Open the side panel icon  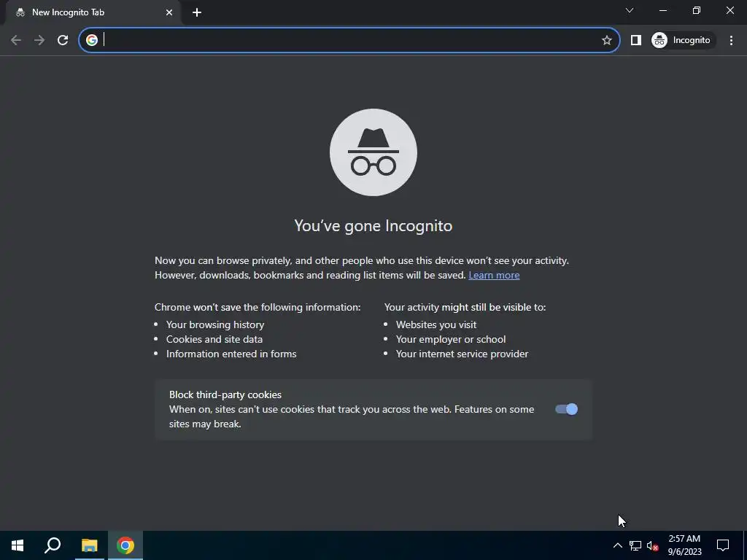[x=636, y=40]
